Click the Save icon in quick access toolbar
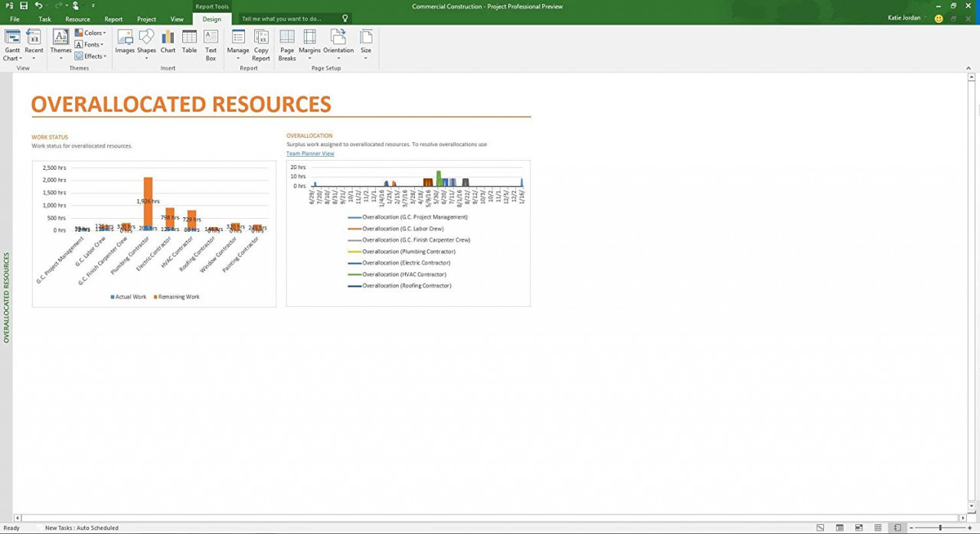 click(x=24, y=6)
